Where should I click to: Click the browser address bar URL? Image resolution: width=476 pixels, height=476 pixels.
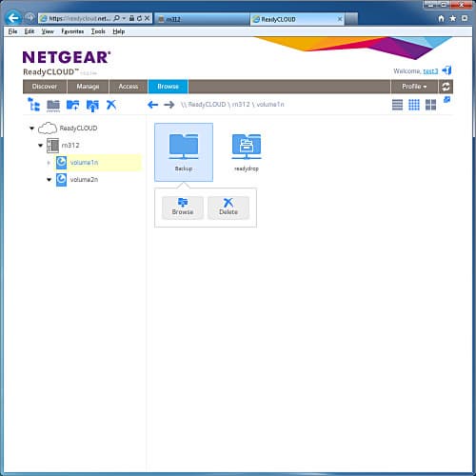(79, 19)
